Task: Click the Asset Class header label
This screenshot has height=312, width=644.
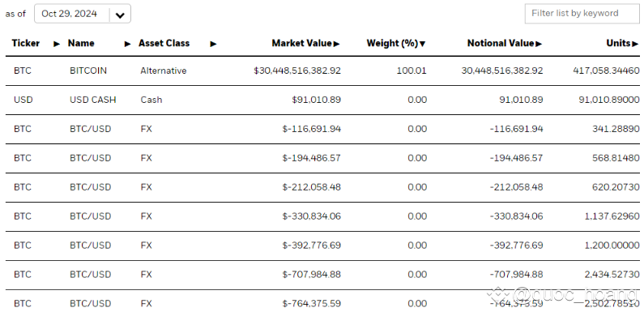Action: pos(164,43)
